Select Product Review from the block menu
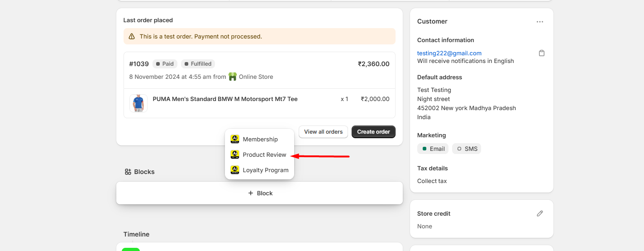 click(264, 154)
